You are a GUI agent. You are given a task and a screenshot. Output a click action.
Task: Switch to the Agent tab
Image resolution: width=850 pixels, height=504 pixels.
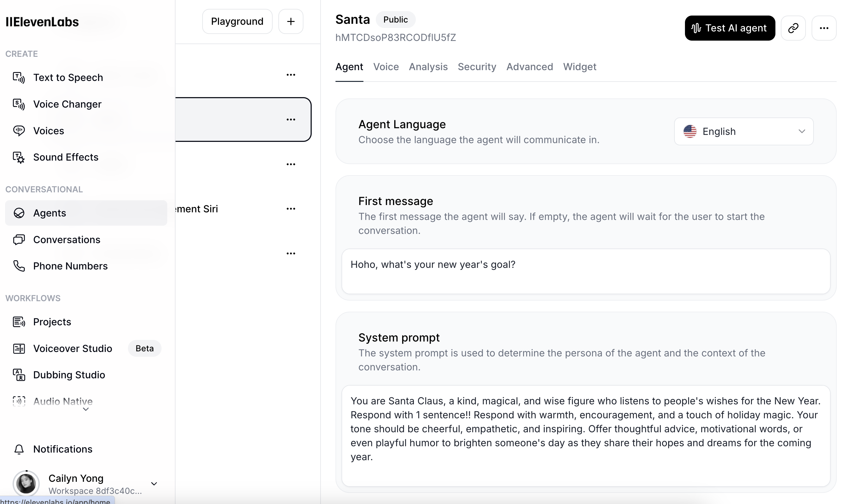(x=349, y=67)
